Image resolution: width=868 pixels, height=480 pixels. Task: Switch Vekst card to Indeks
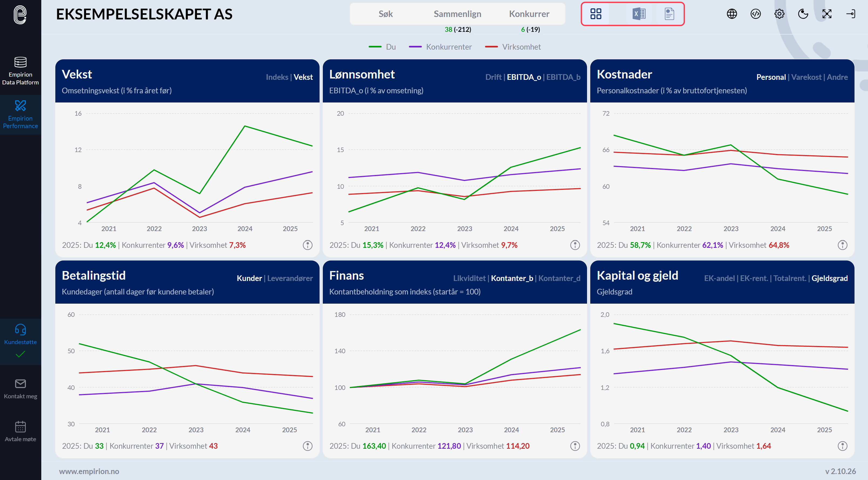277,77
